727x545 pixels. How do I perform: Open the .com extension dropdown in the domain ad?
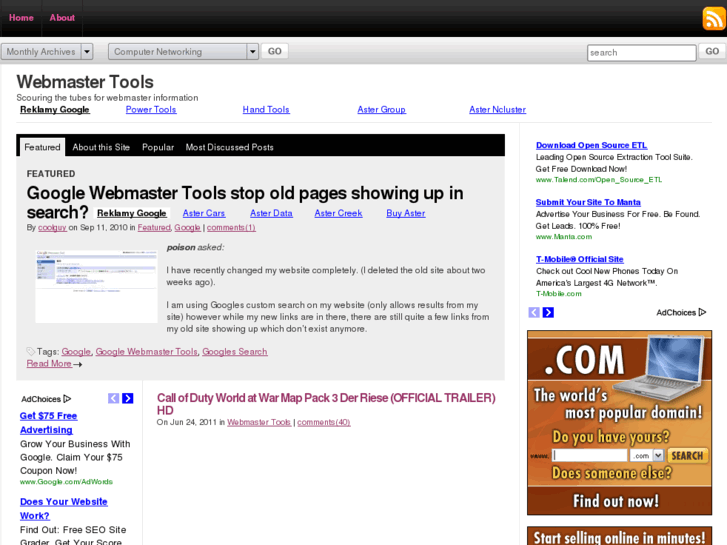(x=647, y=455)
